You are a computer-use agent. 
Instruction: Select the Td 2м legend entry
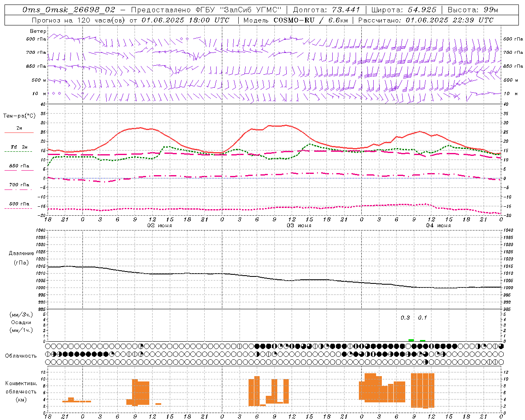point(19,147)
